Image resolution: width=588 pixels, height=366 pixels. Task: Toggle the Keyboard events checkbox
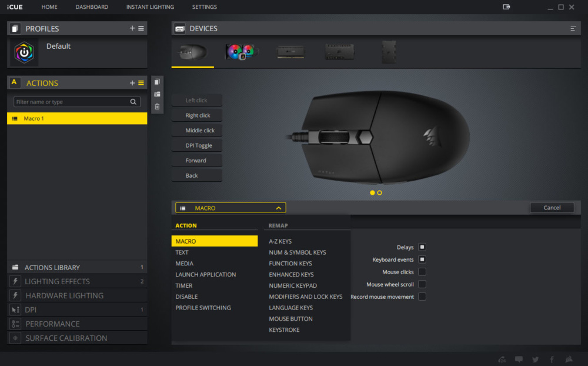422,259
